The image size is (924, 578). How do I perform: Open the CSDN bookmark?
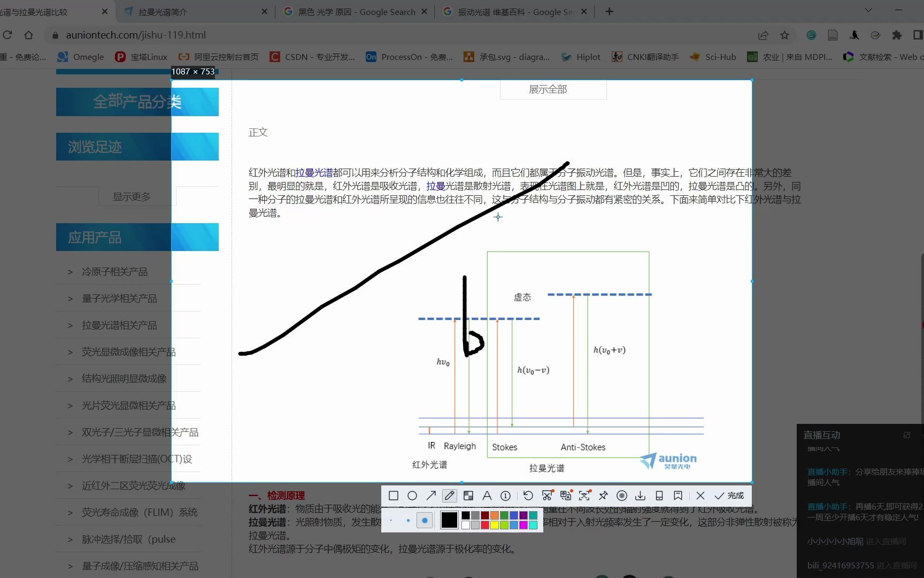tap(312, 57)
